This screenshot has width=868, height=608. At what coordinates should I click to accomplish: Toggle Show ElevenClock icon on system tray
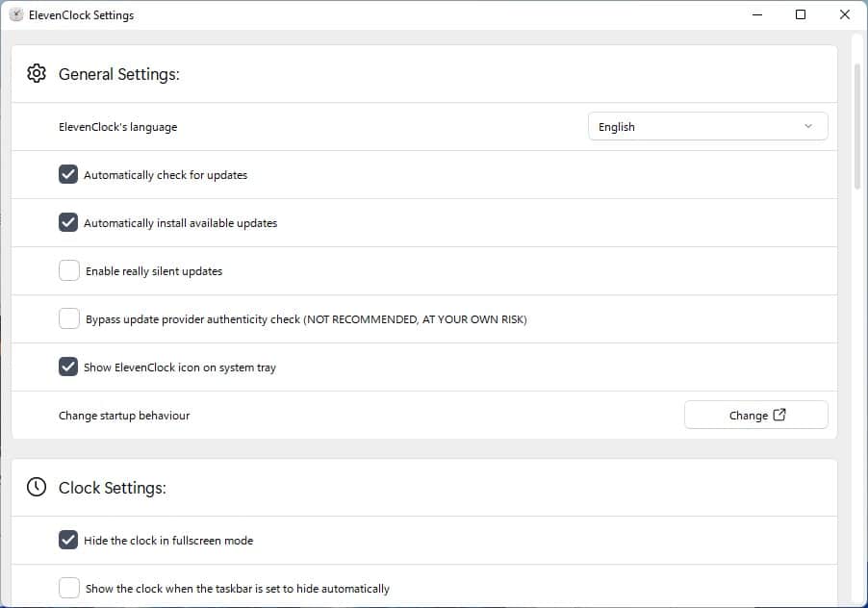point(68,367)
